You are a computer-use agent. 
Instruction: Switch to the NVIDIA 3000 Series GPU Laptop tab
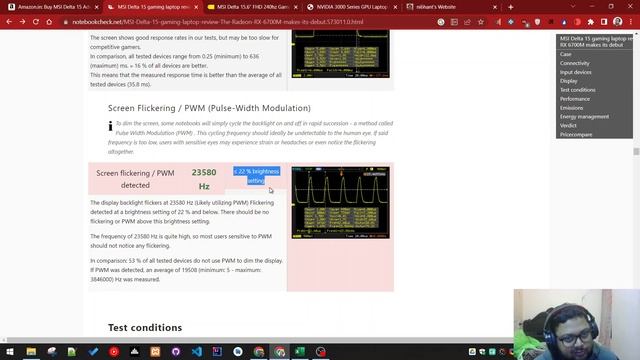coord(352,7)
